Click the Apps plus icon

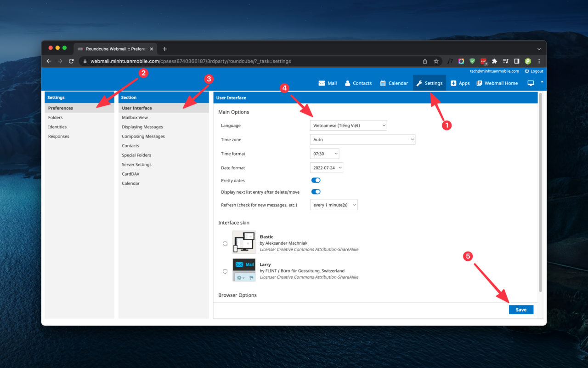pyautogui.click(x=453, y=83)
